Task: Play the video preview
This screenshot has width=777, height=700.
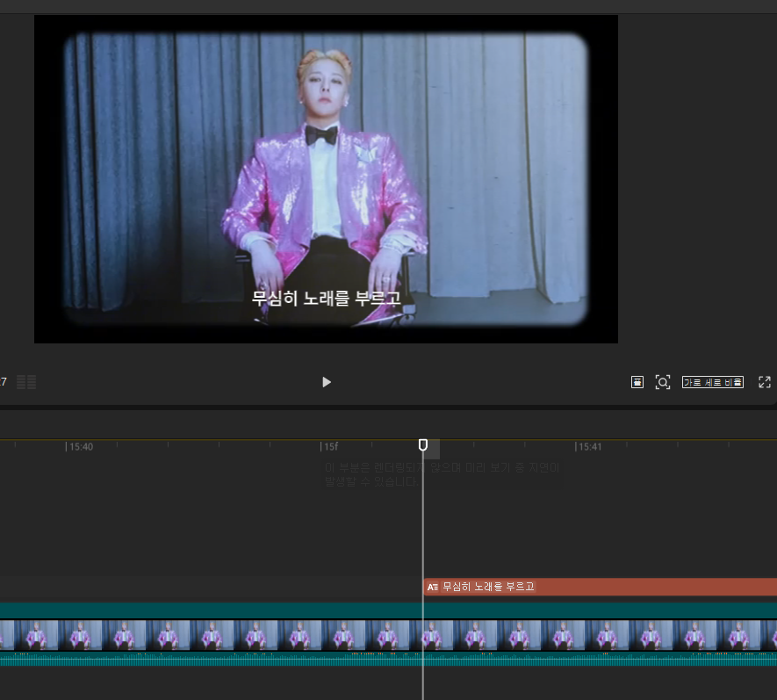Action: [326, 382]
